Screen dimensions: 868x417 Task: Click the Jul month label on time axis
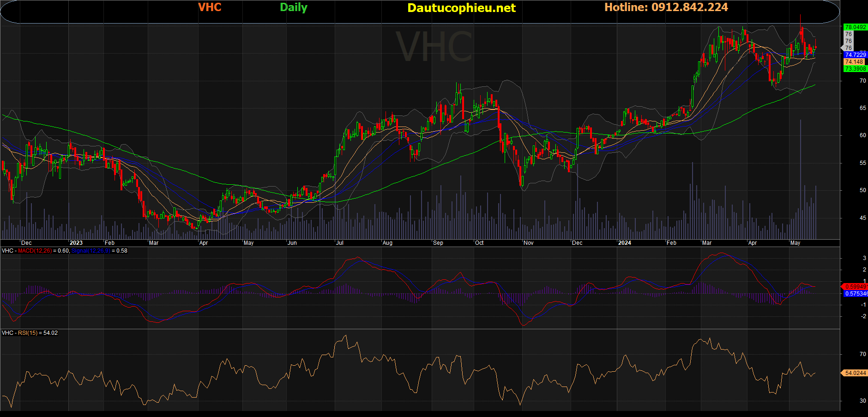339,243
